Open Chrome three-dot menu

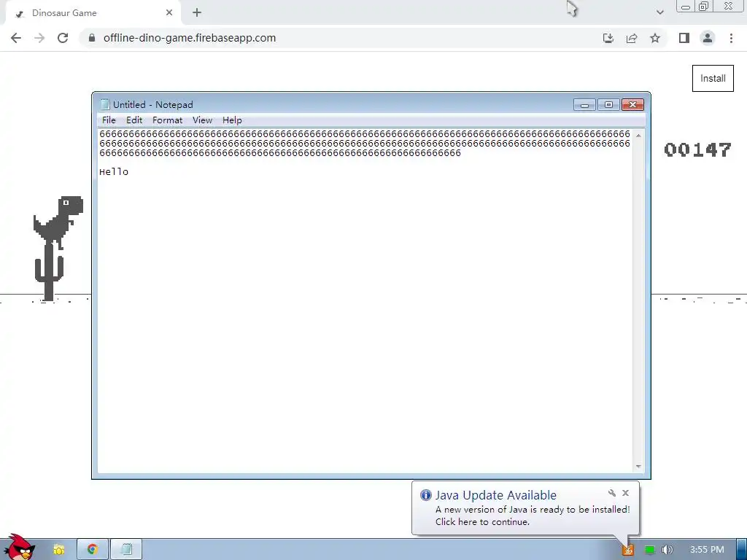click(x=731, y=38)
